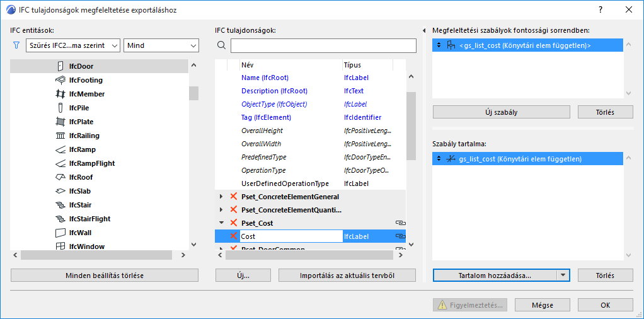Select the 'PredefinedType' property row
This screenshot has width=644, height=319.
(310, 157)
